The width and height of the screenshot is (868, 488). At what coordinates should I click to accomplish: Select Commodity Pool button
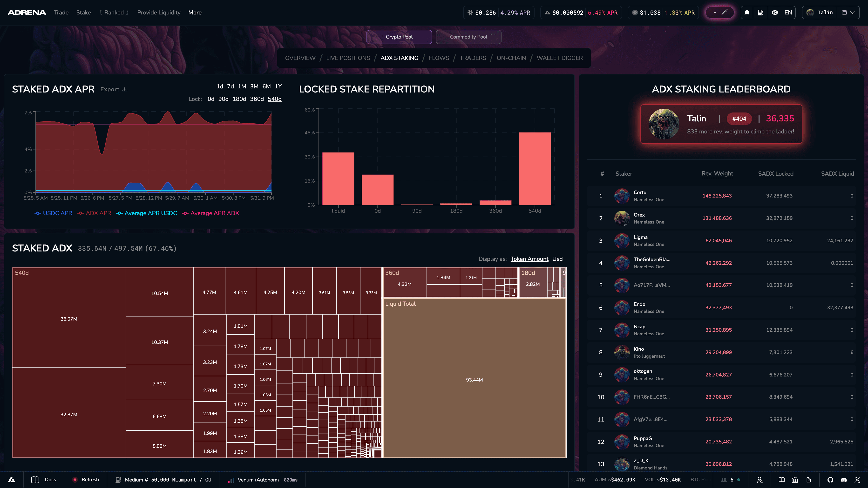468,37
